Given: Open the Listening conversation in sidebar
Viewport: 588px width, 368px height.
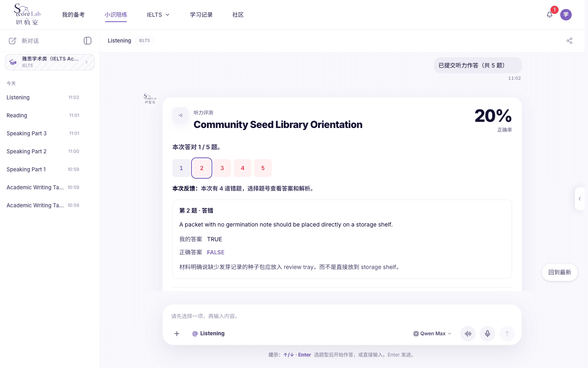Looking at the screenshot, I should click(43, 97).
